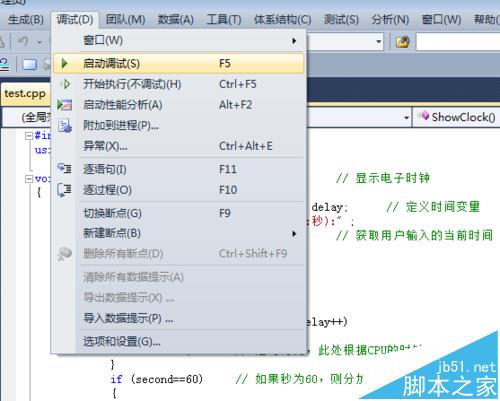This screenshot has width=500, height=401.
Task: Close the 调试(D) menu header
Action: tap(75, 20)
